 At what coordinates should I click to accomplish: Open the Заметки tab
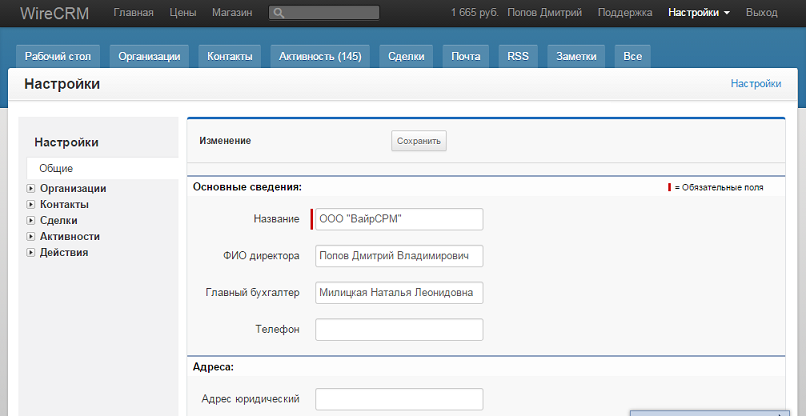(576, 57)
